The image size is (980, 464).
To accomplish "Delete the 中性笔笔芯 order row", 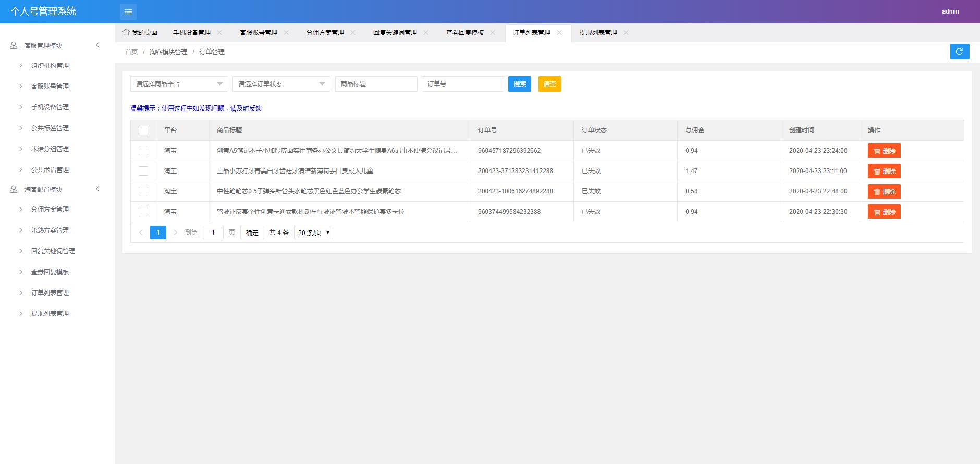I will point(884,191).
